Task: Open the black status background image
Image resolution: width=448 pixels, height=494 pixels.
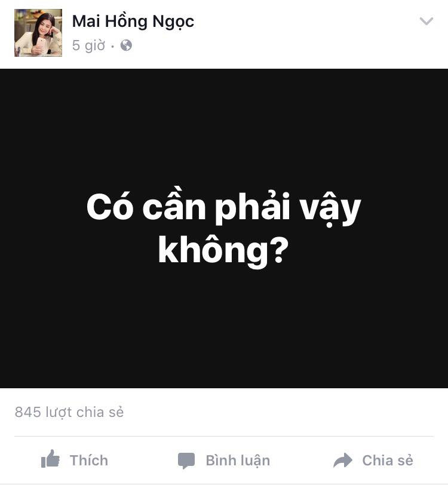Action: (224, 228)
